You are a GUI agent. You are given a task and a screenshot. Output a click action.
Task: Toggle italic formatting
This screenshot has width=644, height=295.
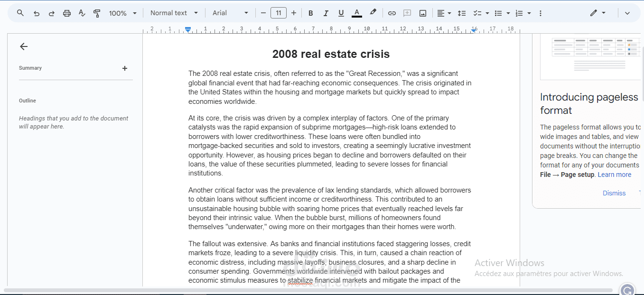[326, 13]
